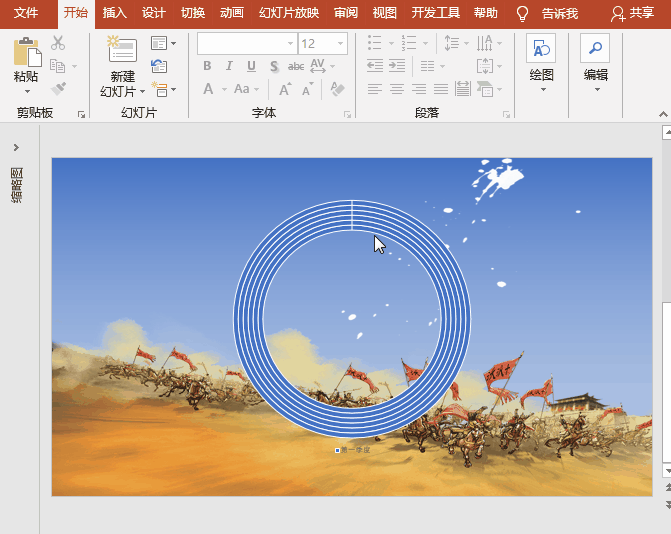Screen dimensions: 671x534
Task: Switch to the Review tab (审阅)
Action: pos(346,13)
